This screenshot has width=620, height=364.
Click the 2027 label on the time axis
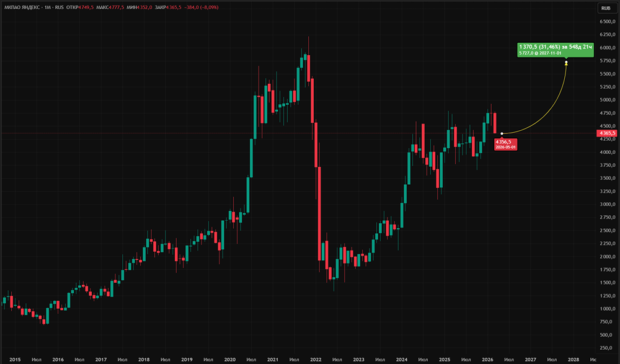[x=530, y=360]
